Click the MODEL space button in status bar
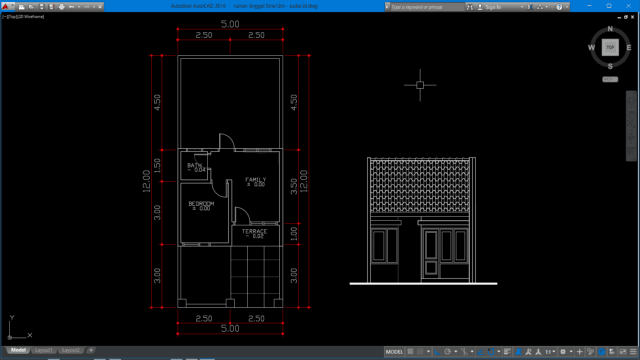640x360 pixels. click(x=394, y=352)
